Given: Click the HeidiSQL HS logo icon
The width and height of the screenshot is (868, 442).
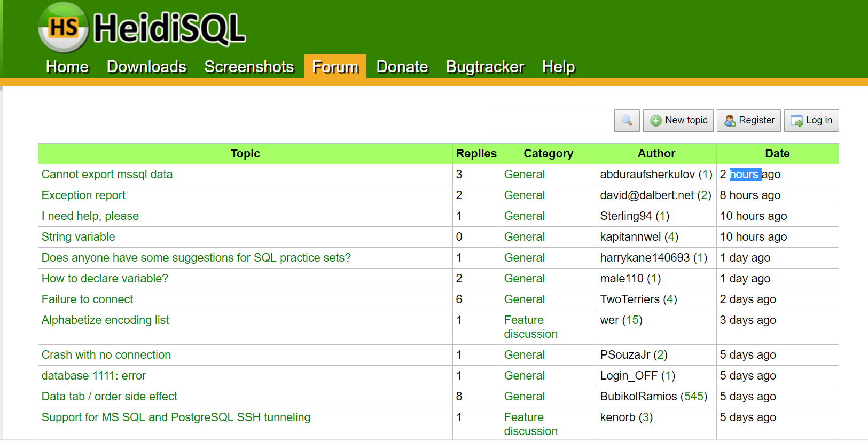Looking at the screenshot, I should pos(64,27).
